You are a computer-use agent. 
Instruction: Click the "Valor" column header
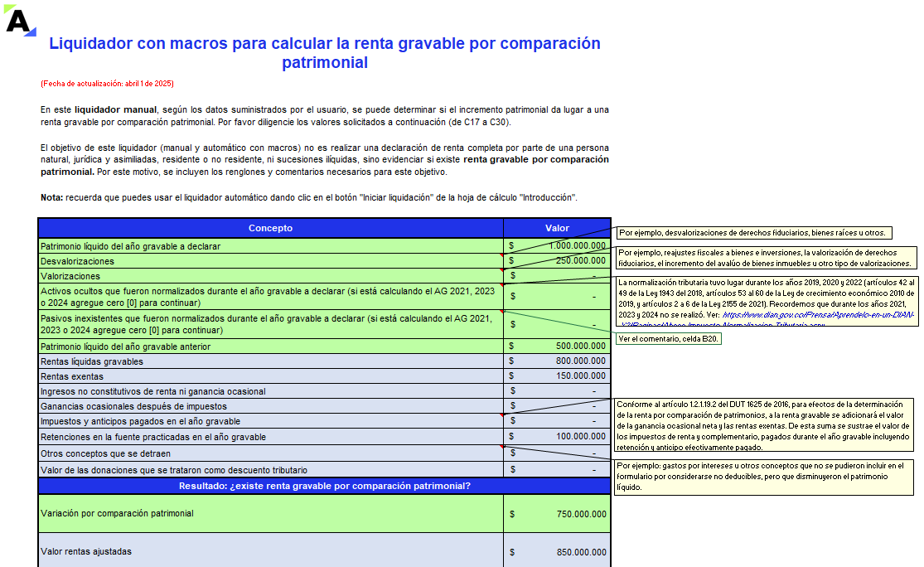[x=557, y=228]
